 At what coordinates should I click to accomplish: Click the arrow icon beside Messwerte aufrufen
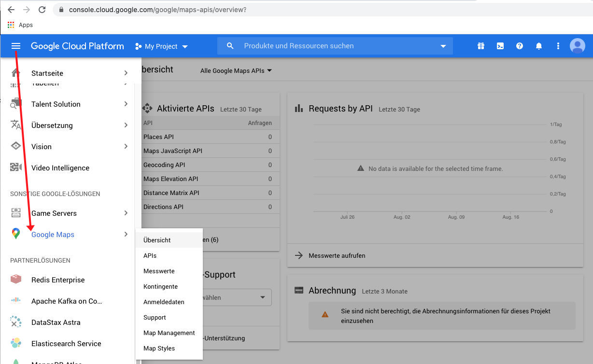(x=299, y=255)
